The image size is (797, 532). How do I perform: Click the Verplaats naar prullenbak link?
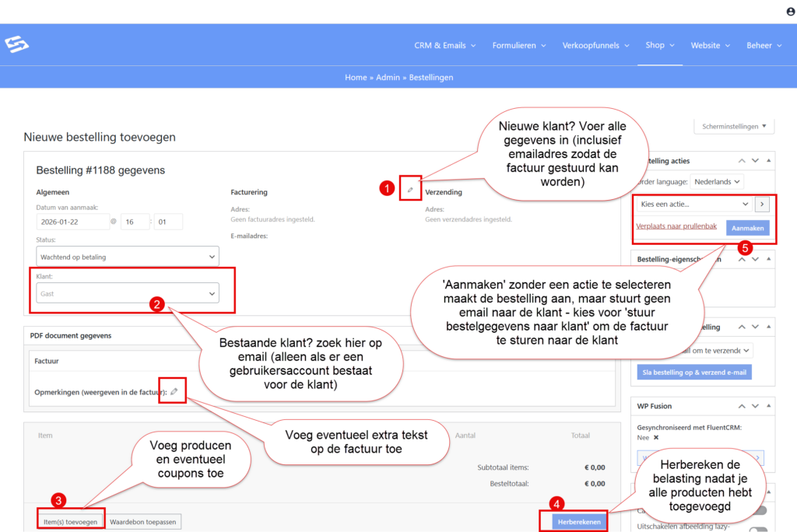[x=675, y=227]
